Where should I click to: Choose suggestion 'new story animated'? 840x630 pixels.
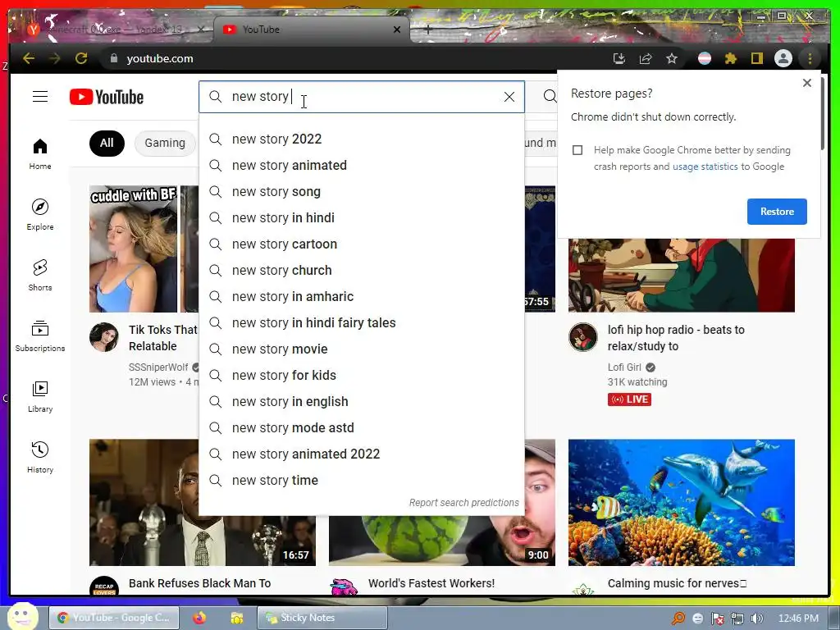click(362, 166)
